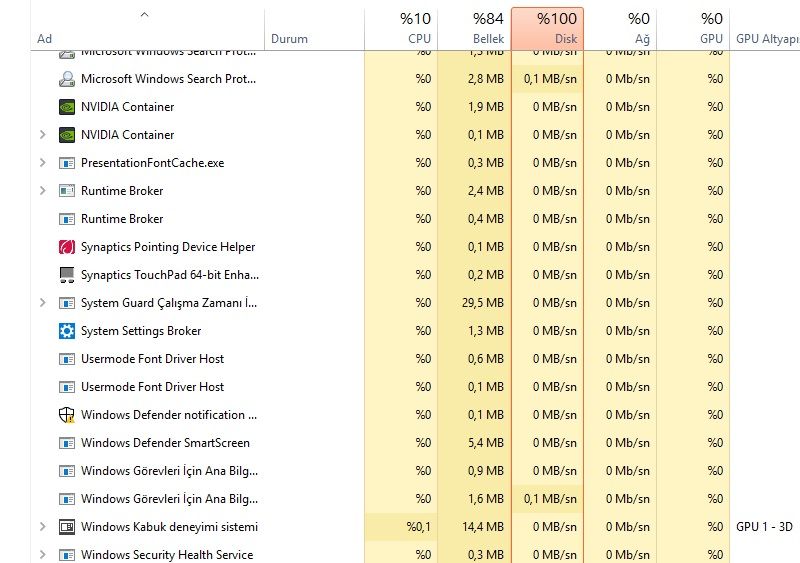Screen dimensions: 800x563
Task: Click the Windows Kabuk deneyimi sistemi icon
Action: (x=67, y=527)
